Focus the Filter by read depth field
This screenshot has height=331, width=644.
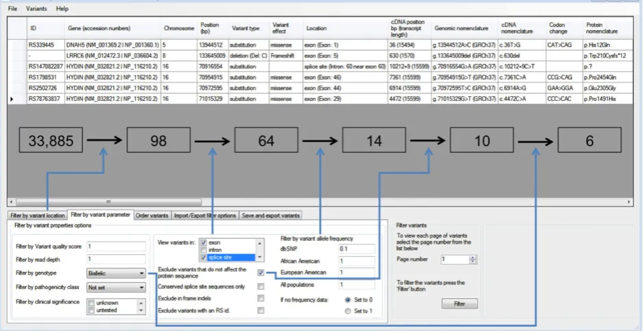click(x=116, y=260)
